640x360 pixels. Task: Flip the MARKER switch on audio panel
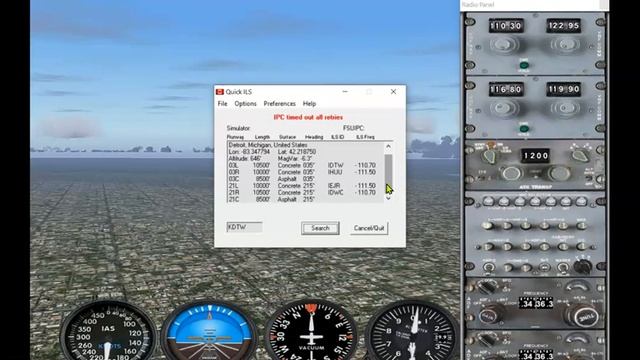(563, 268)
